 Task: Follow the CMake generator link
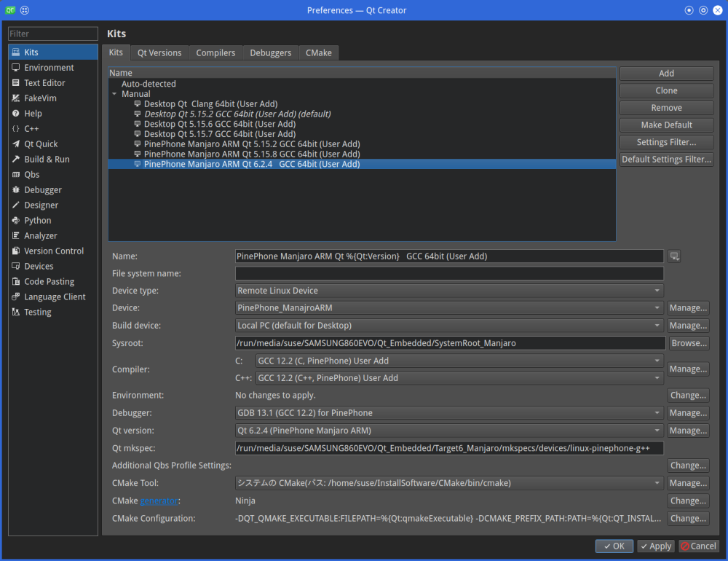(x=159, y=501)
